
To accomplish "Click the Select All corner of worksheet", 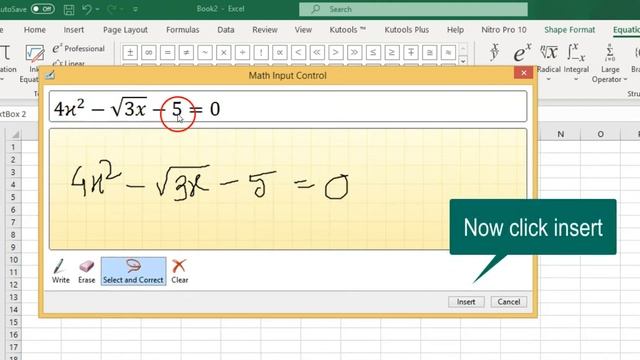I will (x=15, y=134).
